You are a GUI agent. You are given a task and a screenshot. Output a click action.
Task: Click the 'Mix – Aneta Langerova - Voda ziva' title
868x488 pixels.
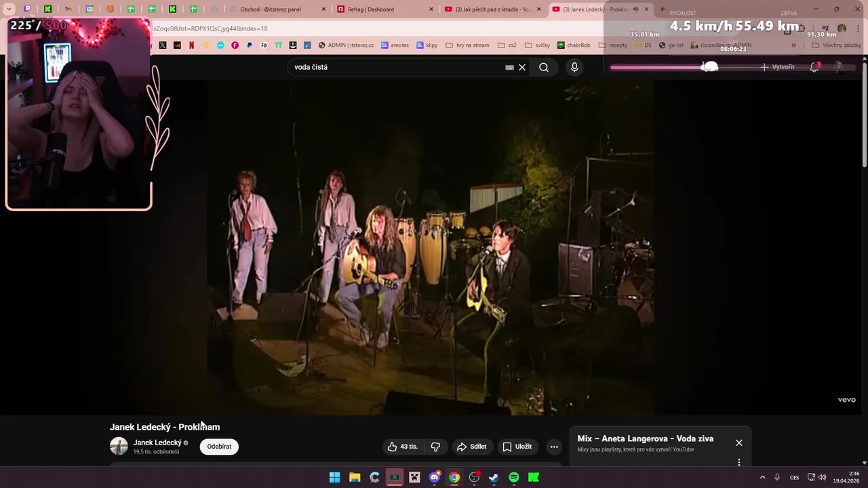pos(646,439)
